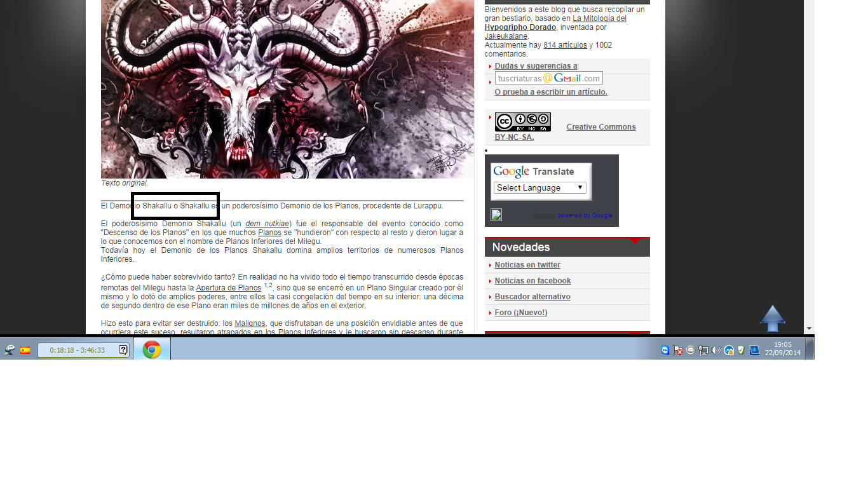Open Creative Commons license text link

601,127
